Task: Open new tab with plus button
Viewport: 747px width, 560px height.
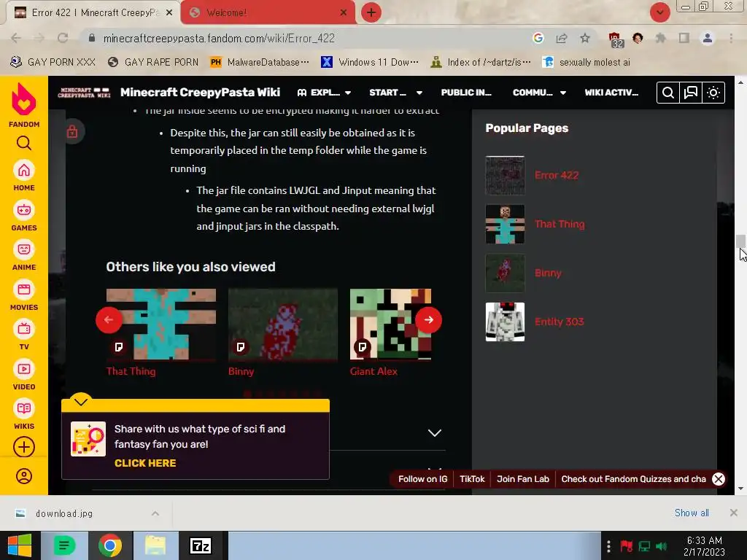Action: pyautogui.click(x=371, y=12)
